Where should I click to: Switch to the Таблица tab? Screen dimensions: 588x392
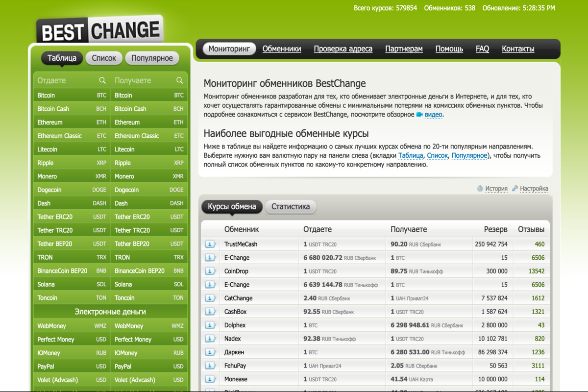(x=62, y=58)
